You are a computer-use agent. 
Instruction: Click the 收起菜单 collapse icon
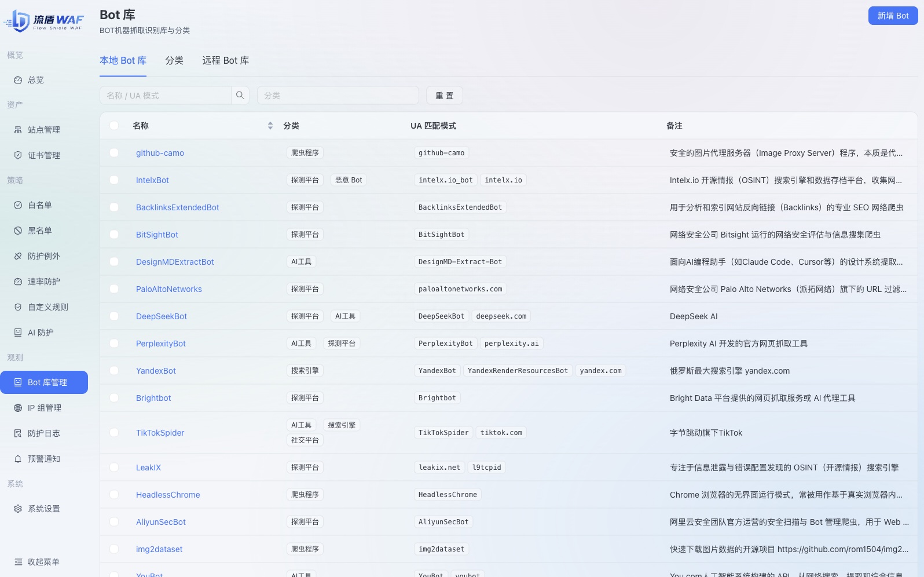(18, 562)
